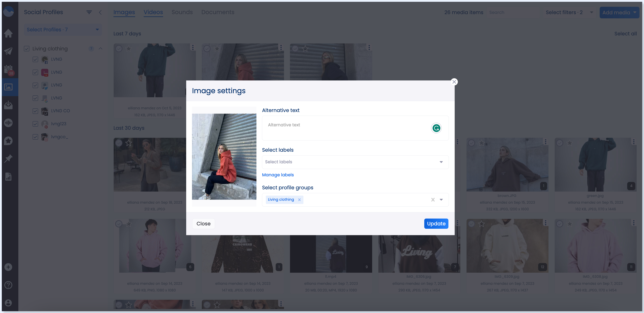Click the filter lines icon beside Social Profiles
The height and width of the screenshot is (313, 644).
point(89,12)
